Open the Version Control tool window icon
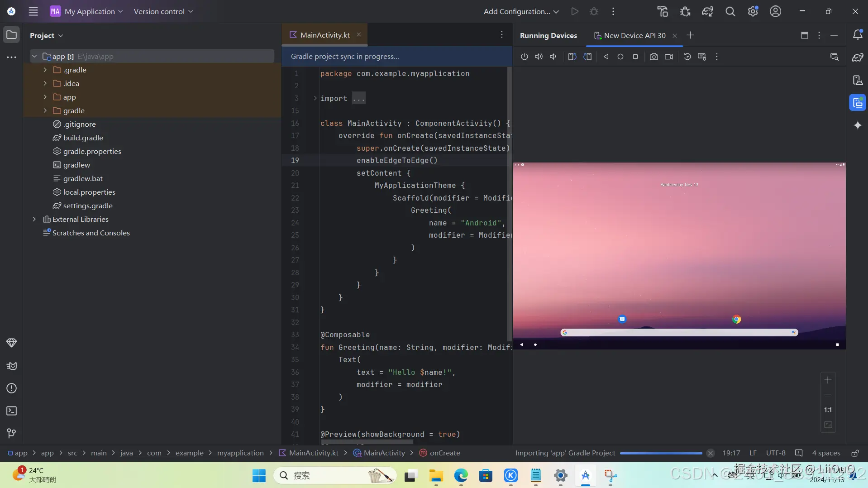This screenshot has height=488, width=868. click(x=12, y=434)
